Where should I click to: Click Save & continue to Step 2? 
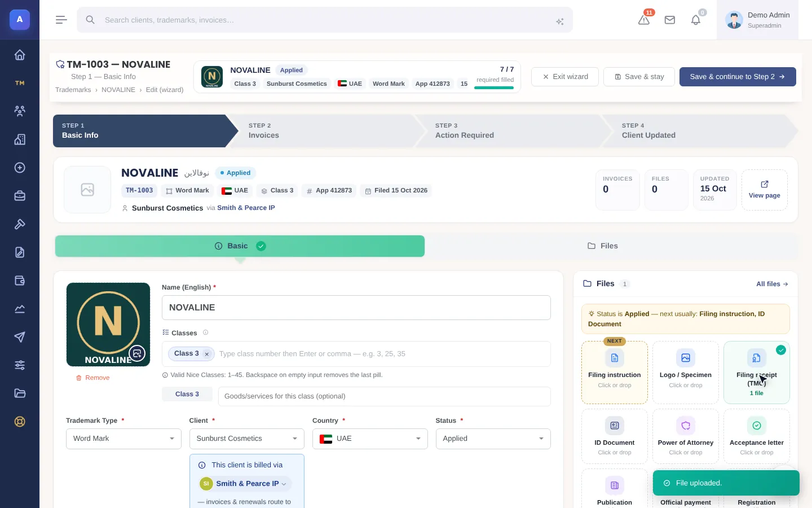[738, 77]
